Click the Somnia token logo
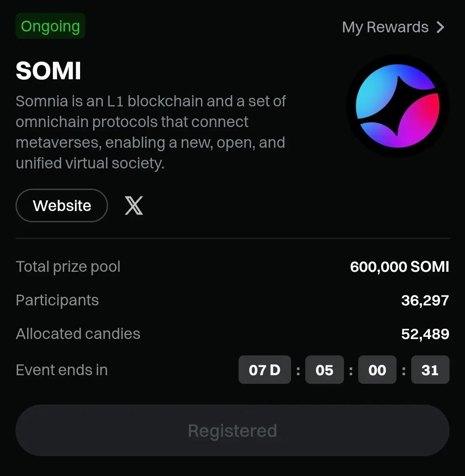The image size is (465, 476). click(398, 106)
